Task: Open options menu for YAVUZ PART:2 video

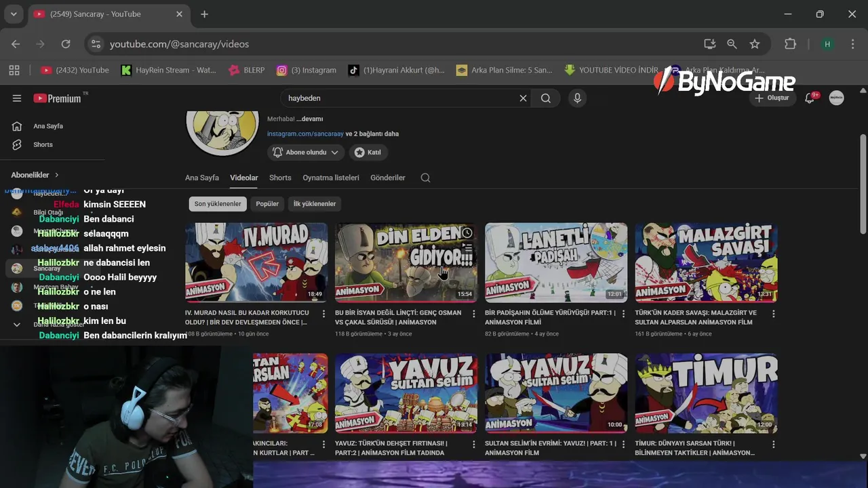Action: click(x=473, y=445)
